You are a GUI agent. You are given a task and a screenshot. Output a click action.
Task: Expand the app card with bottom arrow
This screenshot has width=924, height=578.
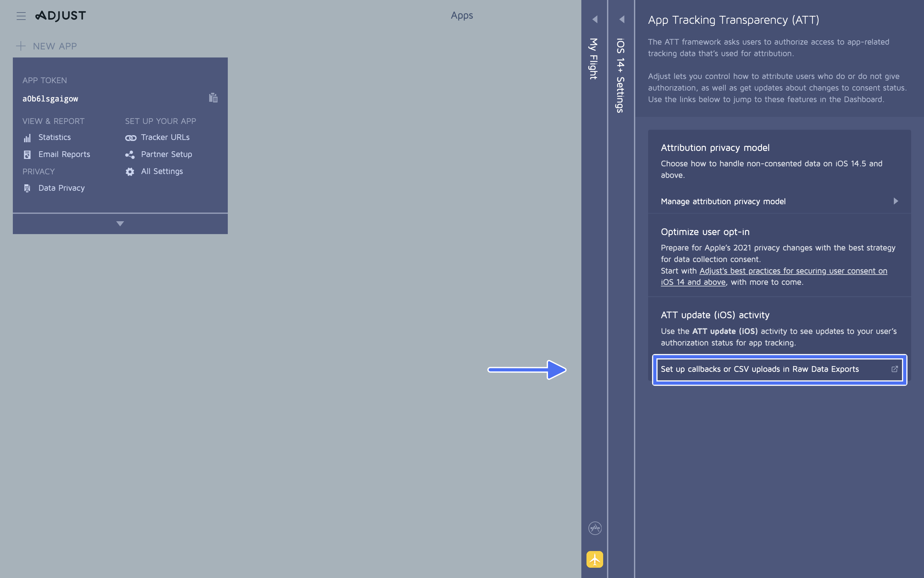click(x=120, y=223)
